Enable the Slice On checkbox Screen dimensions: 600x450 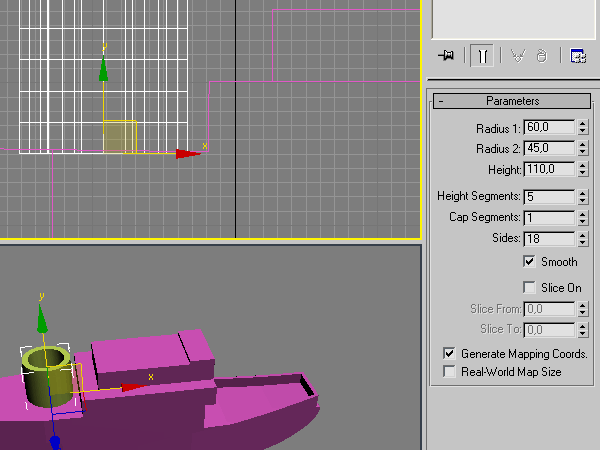click(529, 287)
